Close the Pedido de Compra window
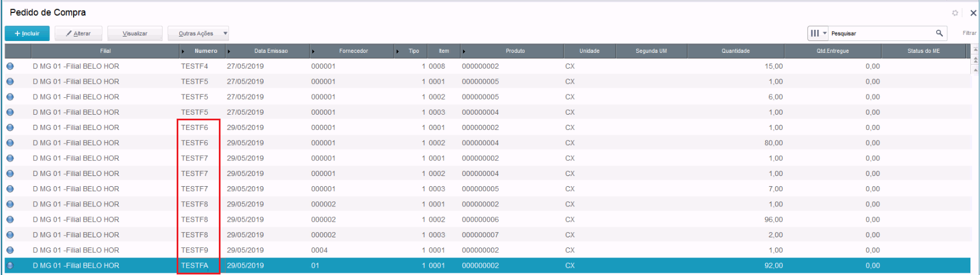 973,13
